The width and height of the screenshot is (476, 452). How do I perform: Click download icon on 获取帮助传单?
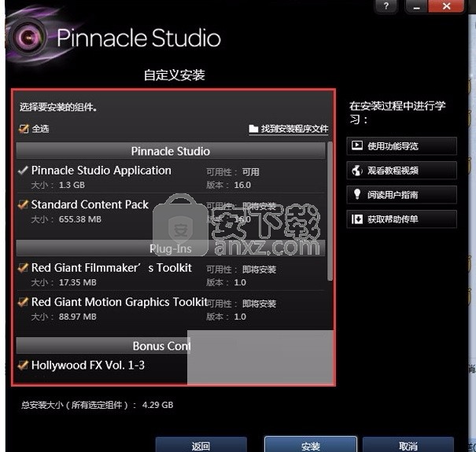click(357, 219)
